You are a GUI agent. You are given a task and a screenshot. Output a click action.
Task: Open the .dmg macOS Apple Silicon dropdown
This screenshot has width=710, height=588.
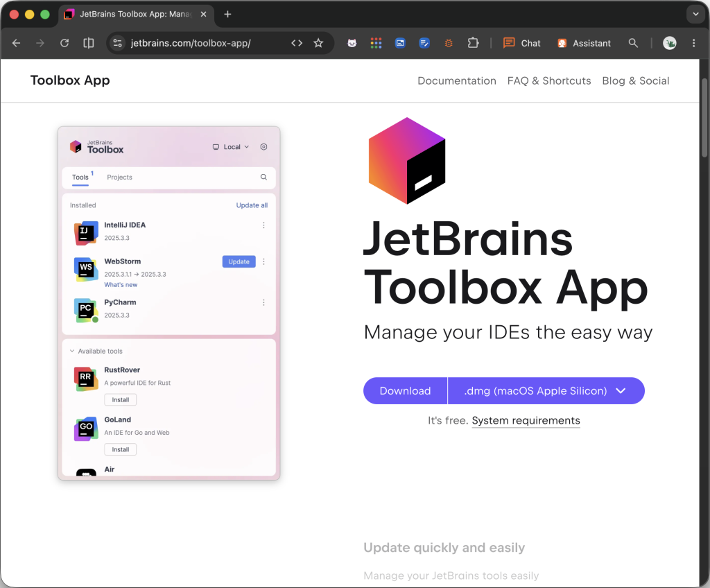(546, 390)
